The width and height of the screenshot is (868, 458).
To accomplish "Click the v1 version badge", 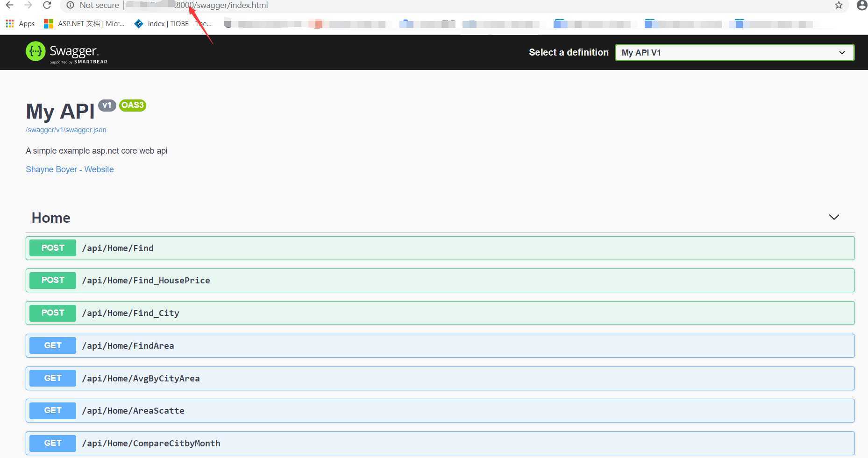I will tap(107, 105).
